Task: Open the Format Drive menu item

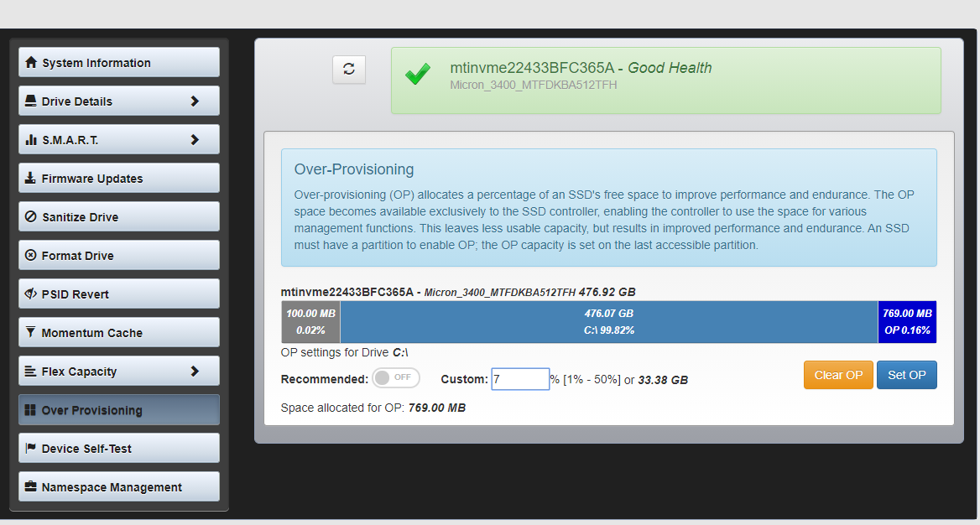Action: point(119,256)
